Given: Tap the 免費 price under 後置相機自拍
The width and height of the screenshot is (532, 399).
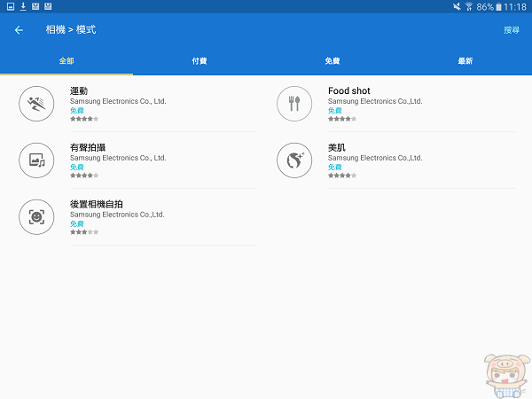Looking at the screenshot, I should click(x=77, y=224).
